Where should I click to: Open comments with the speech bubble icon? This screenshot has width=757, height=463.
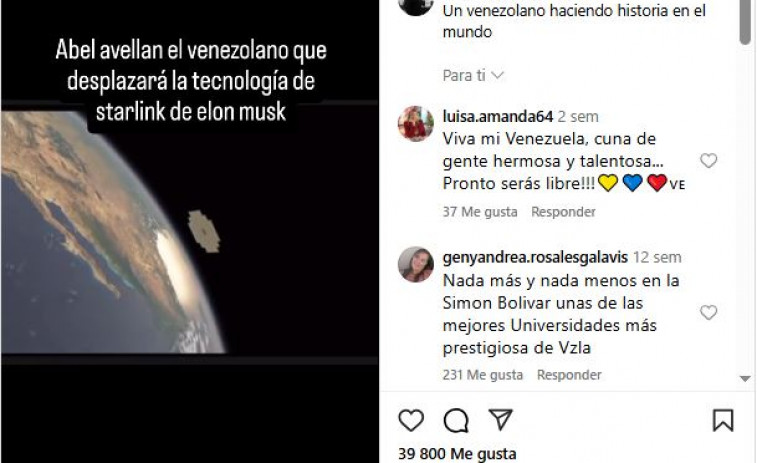tap(456, 421)
